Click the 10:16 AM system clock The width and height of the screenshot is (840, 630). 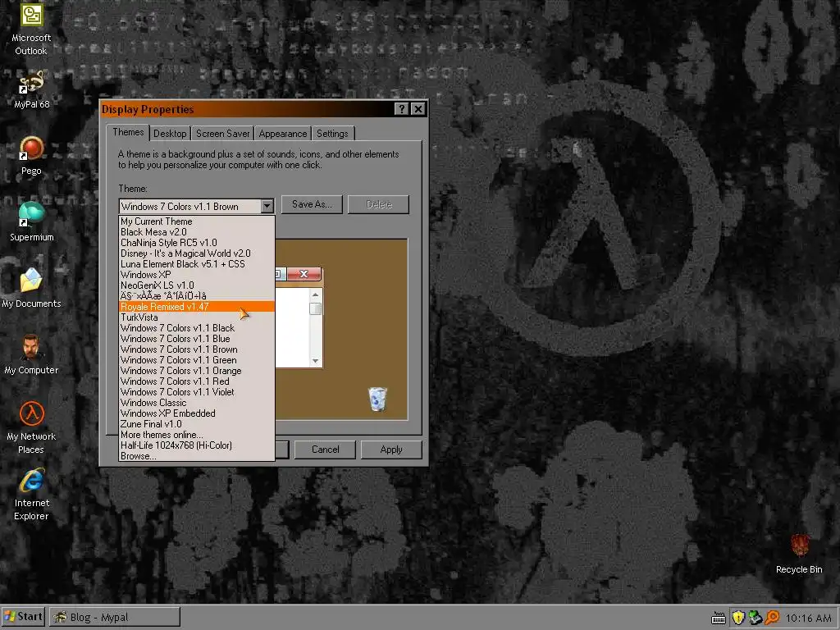[x=808, y=618]
